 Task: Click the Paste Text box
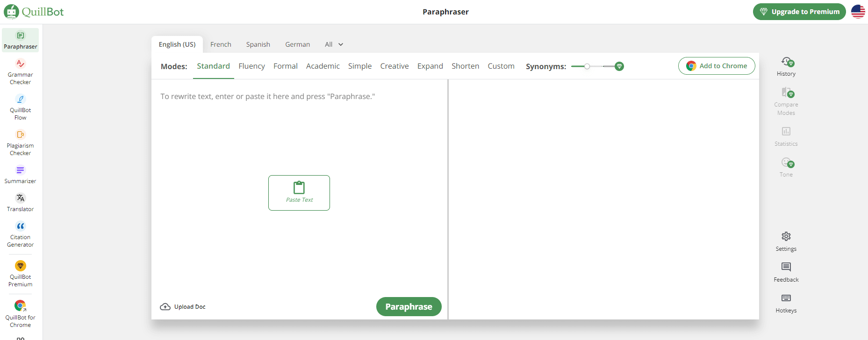[299, 193]
